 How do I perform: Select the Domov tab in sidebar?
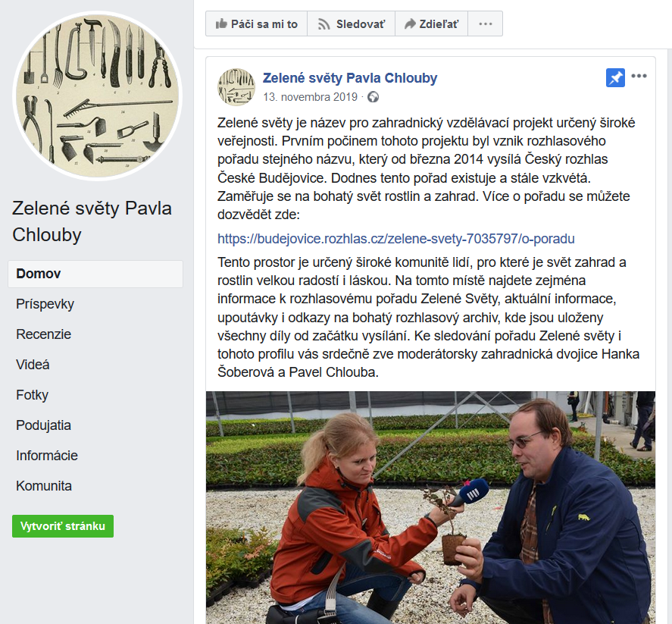pos(95,274)
